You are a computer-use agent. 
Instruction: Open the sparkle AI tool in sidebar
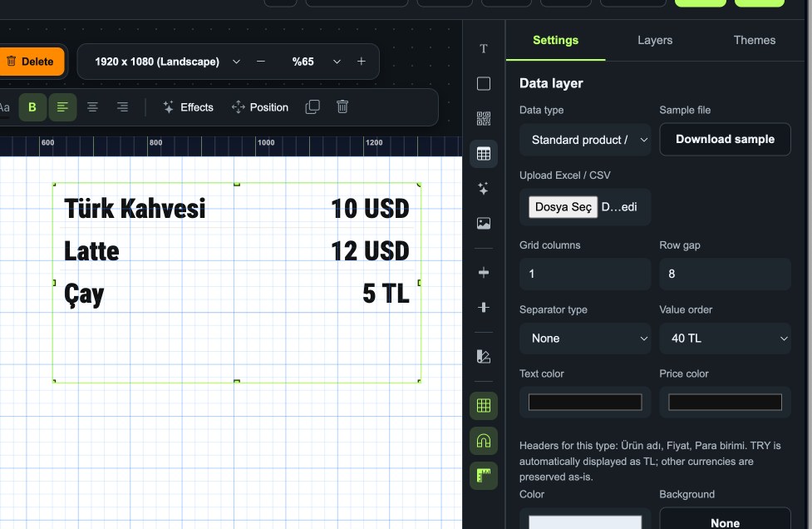484,189
